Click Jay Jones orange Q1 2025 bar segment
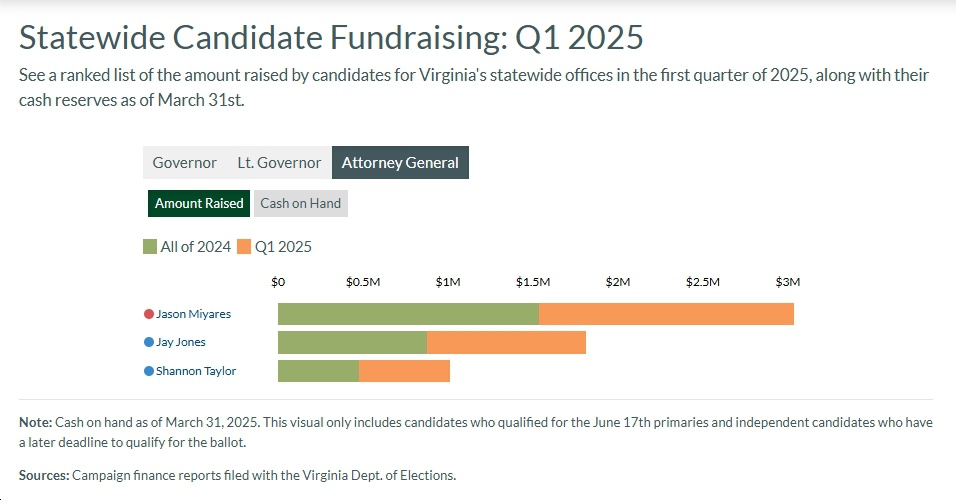This screenshot has height=500, width=956. [506, 342]
